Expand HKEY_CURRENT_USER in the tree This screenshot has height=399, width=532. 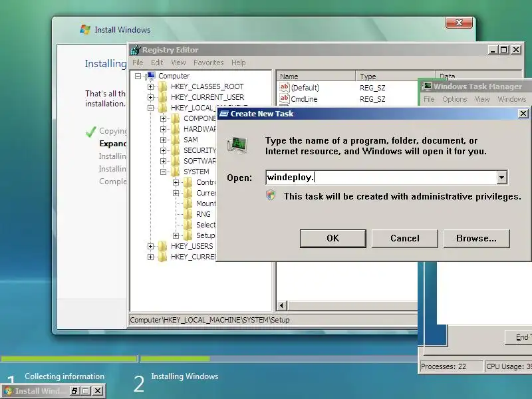pyautogui.click(x=151, y=97)
